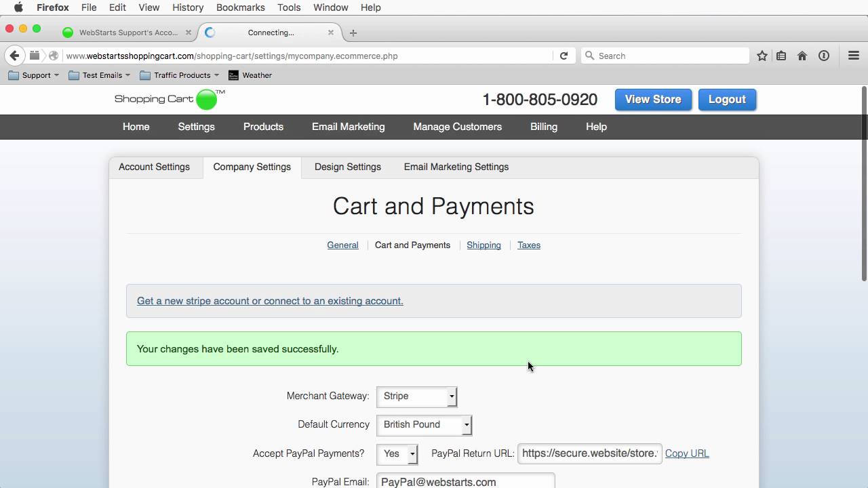Viewport: 868px width, 488px height.
Task: Click the site identity globe icon
Action: coord(54,56)
